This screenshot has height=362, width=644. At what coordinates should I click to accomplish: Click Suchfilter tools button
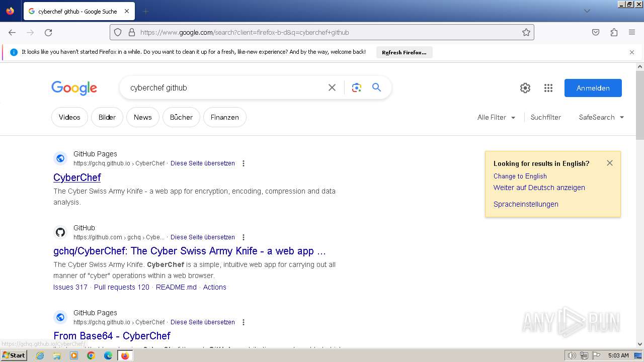(x=546, y=117)
